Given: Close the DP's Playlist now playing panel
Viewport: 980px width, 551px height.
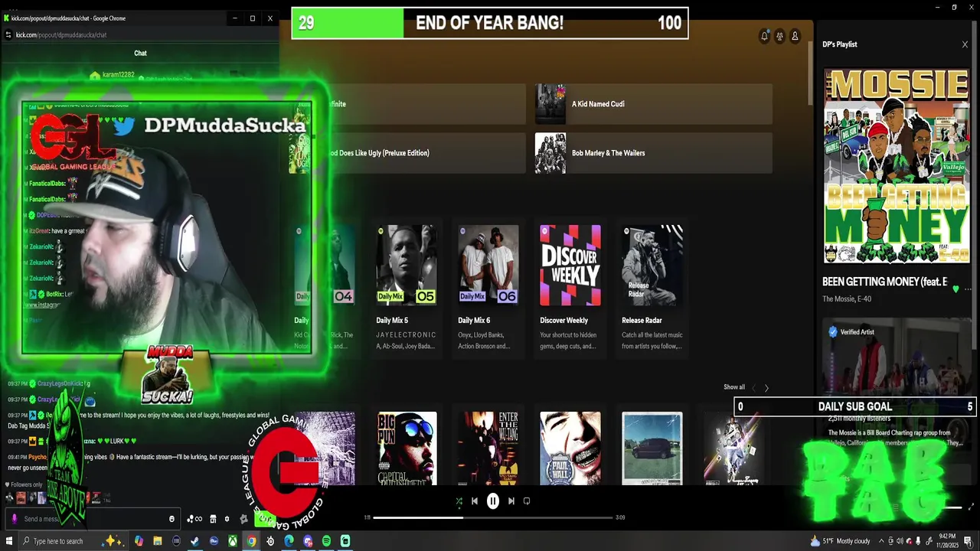Looking at the screenshot, I should [965, 44].
